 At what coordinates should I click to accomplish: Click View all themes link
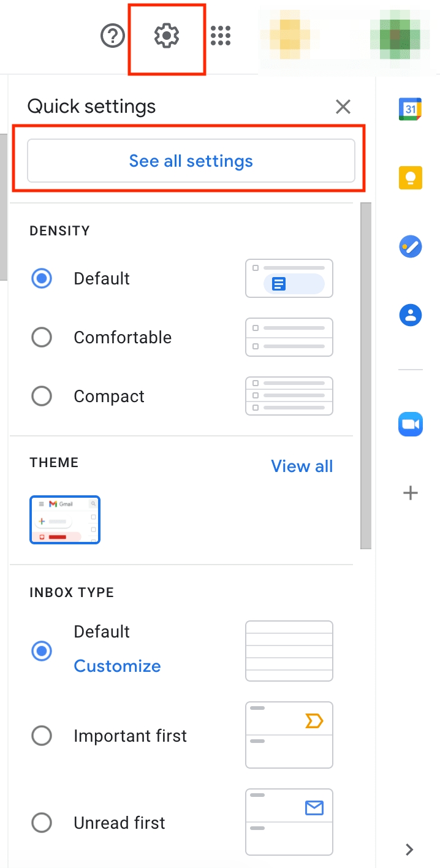(302, 466)
